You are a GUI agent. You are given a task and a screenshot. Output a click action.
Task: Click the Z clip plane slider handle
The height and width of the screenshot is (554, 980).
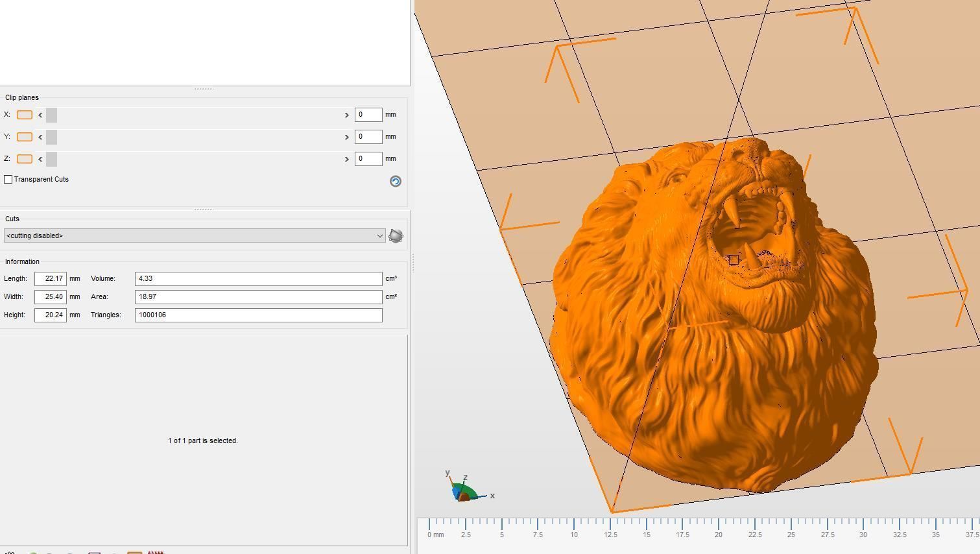[52, 159]
